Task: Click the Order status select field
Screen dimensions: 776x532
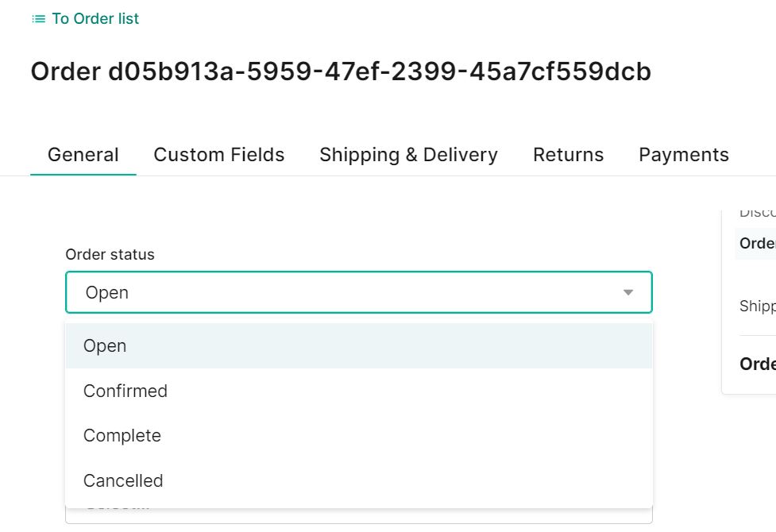Action: point(359,292)
